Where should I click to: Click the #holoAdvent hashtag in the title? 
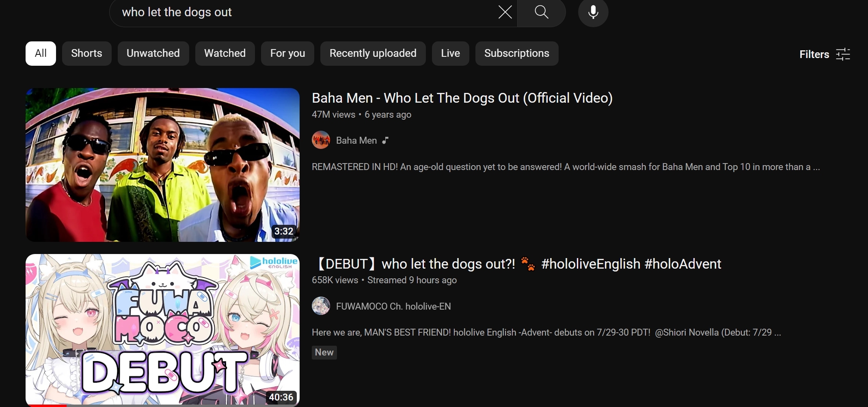pyautogui.click(x=683, y=264)
